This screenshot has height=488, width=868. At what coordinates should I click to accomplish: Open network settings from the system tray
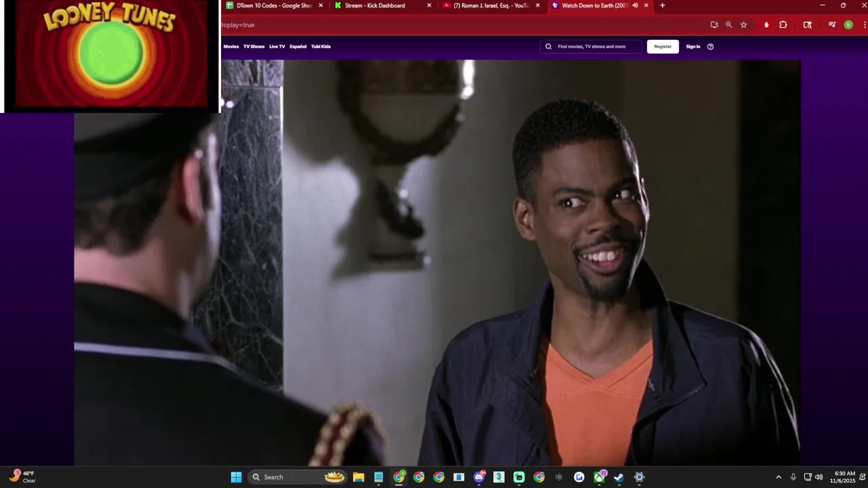(x=808, y=477)
